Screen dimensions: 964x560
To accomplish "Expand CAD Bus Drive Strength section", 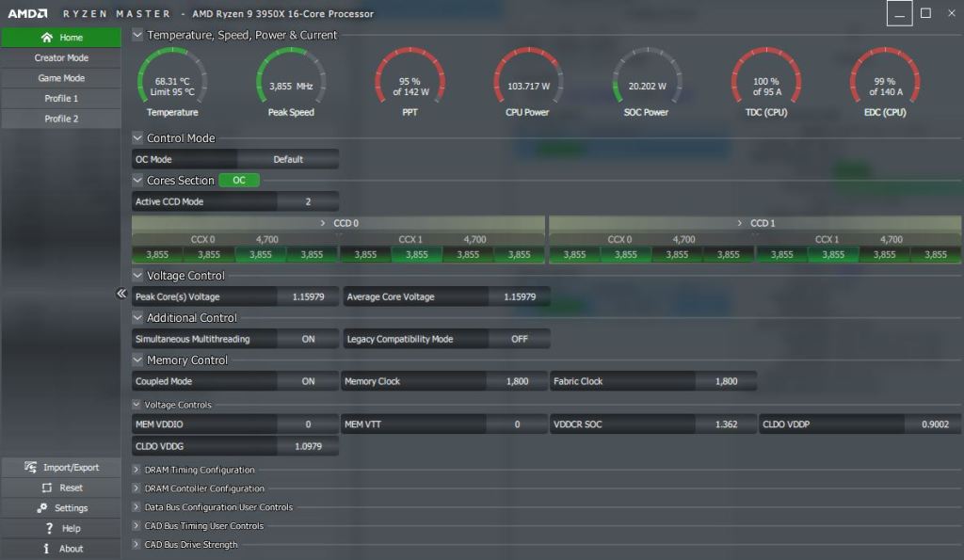I will (137, 545).
